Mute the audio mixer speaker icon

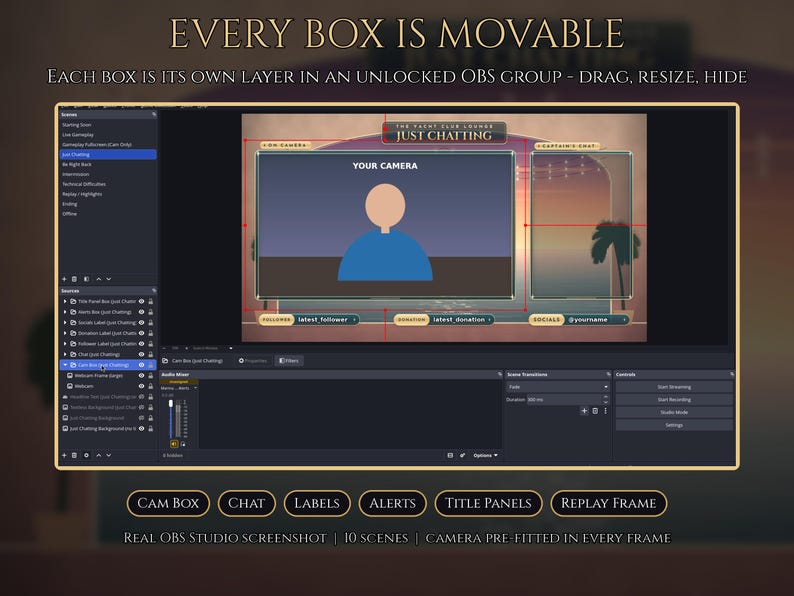tap(174, 444)
